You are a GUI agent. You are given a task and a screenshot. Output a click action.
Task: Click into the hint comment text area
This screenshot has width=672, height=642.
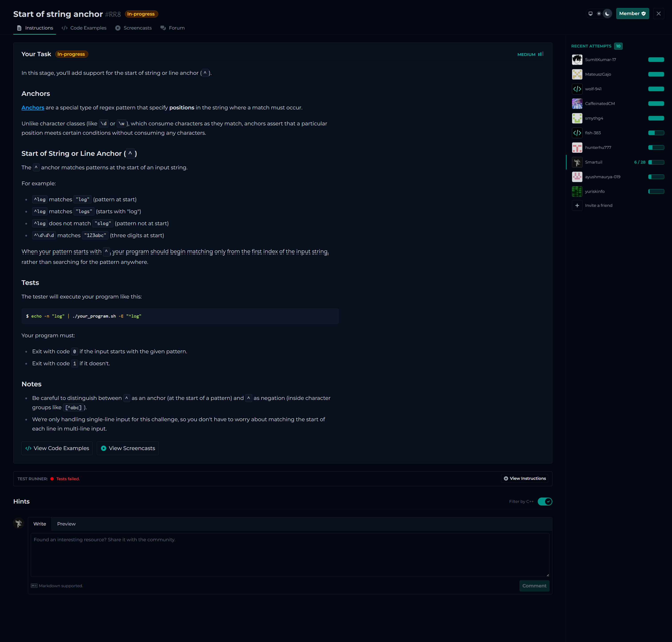pyautogui.click(x=290, y=554)
